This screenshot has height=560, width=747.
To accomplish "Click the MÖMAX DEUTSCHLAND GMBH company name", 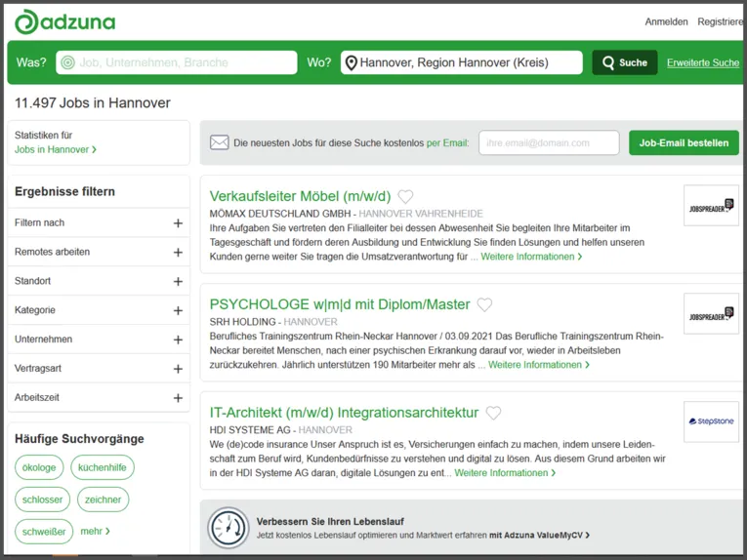I will tap(280, 214).
